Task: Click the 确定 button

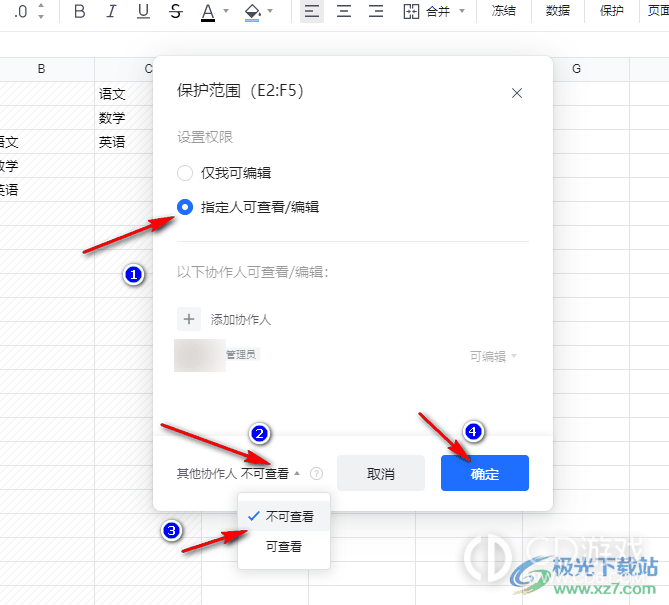Action: point(484,474)
